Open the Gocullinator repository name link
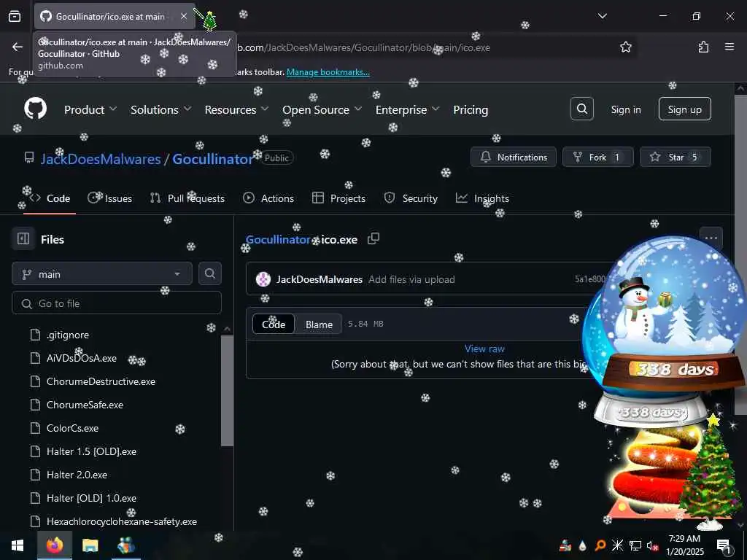Image resolution: width=747 pixels, height=560 pixels. click(212, 158)
